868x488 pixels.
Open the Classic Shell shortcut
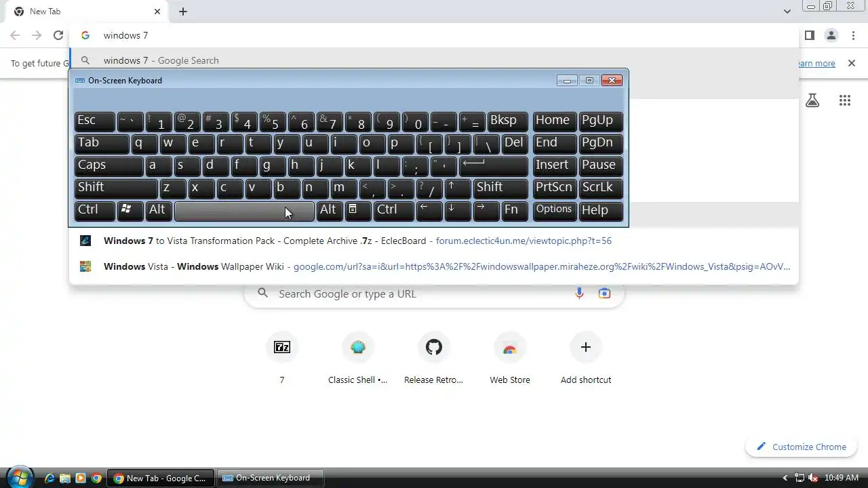coord(358,359)
